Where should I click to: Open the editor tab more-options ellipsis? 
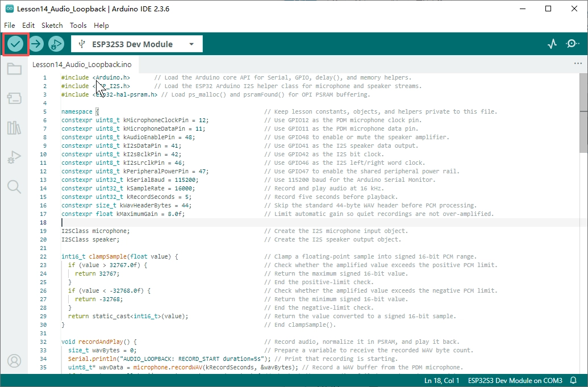578,64
